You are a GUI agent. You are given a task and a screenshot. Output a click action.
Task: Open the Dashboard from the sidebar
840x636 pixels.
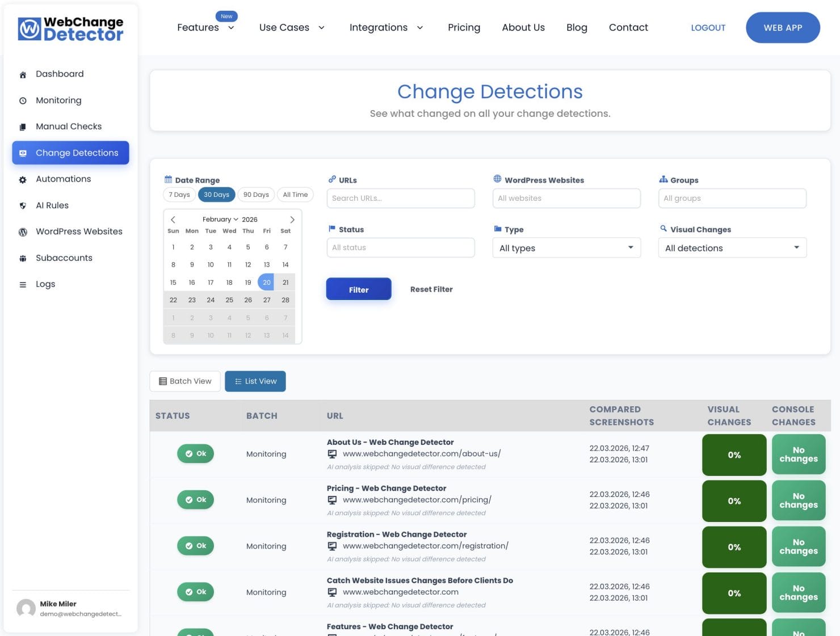[x=59, y=74]
